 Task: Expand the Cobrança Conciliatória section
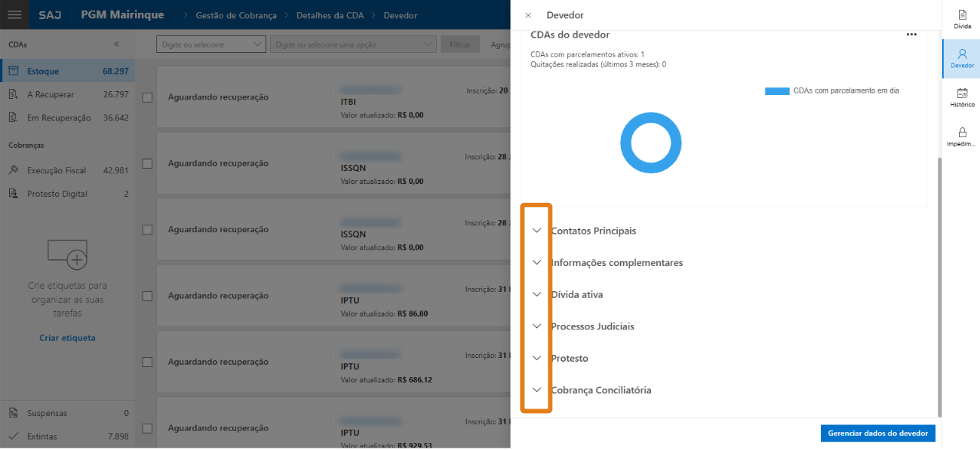tap(536, 390)
